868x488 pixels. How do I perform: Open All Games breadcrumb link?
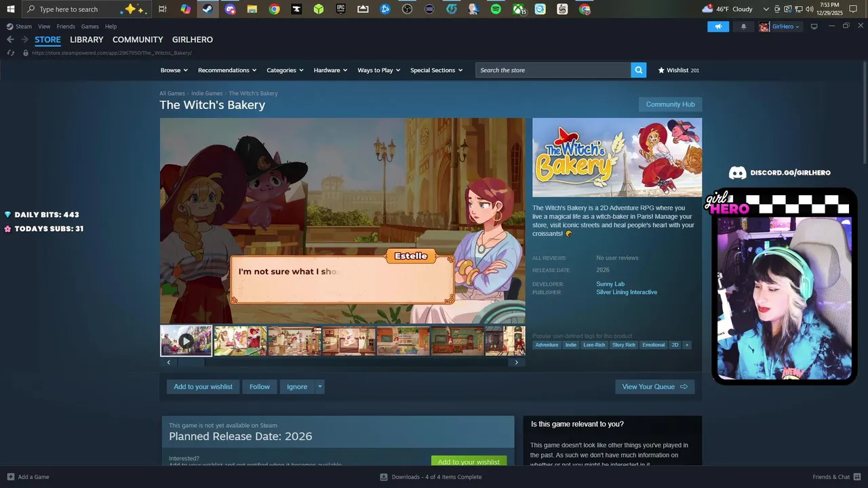tap(172, 94)
